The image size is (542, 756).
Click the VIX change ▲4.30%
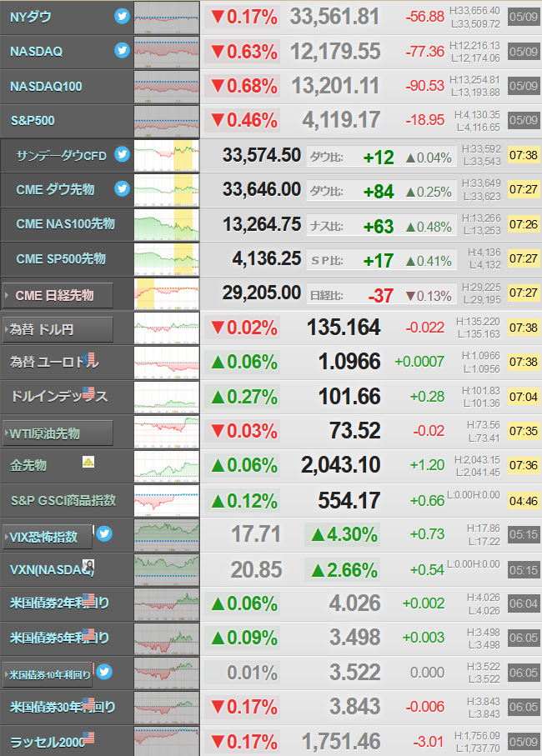(344, 534)
